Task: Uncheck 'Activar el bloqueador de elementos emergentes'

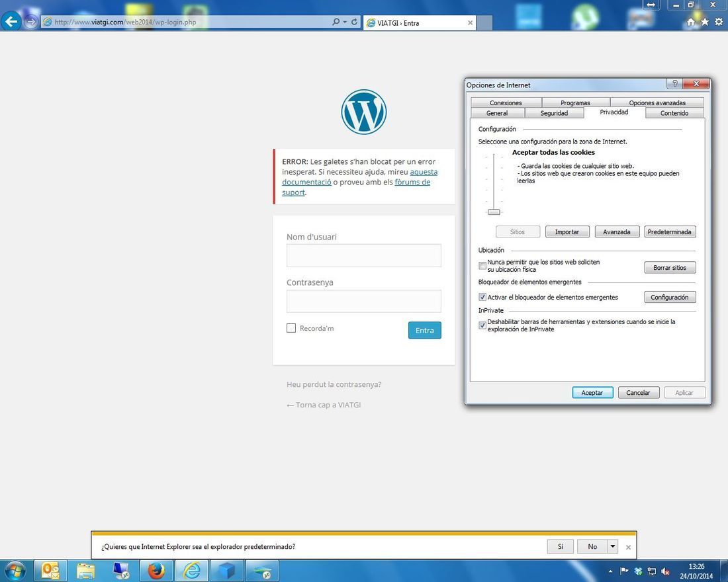Action: (482, 297)
